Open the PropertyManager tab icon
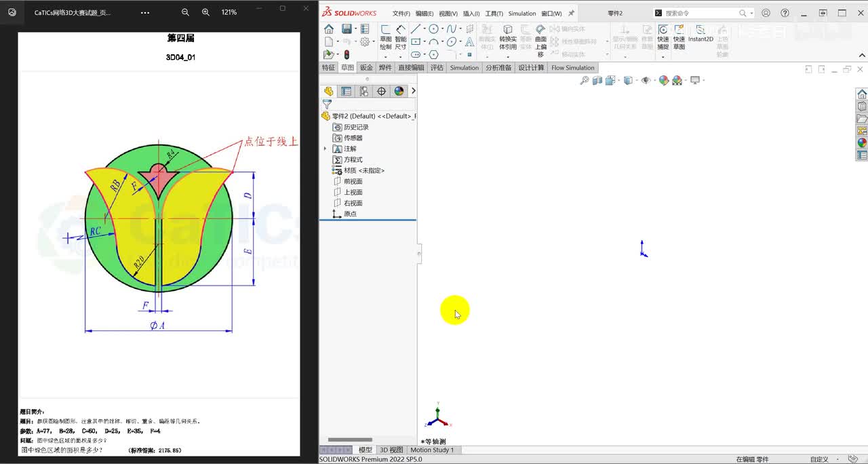Image resolution: width=868 pixels, height=464 pixels. [x=347, y=91]
